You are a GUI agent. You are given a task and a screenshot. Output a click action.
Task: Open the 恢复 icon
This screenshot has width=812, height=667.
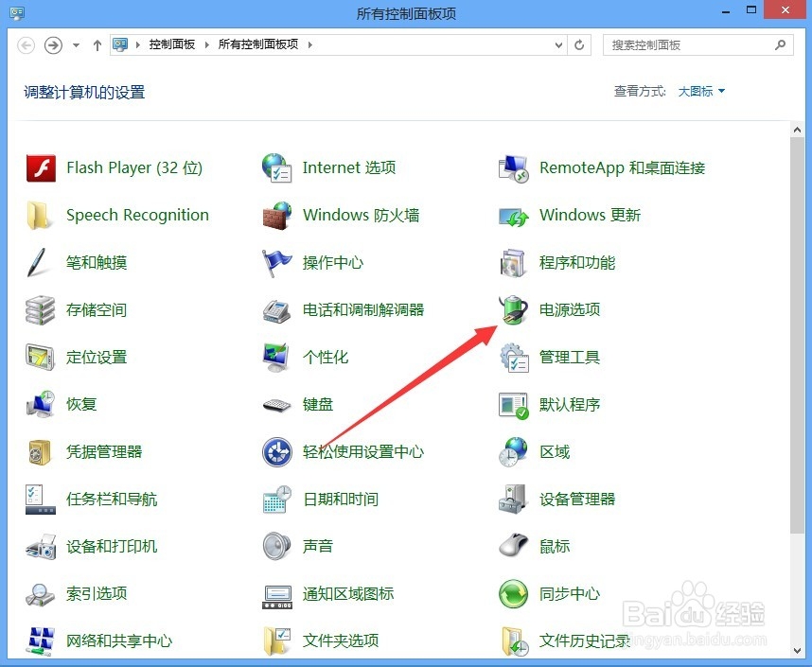41,404
